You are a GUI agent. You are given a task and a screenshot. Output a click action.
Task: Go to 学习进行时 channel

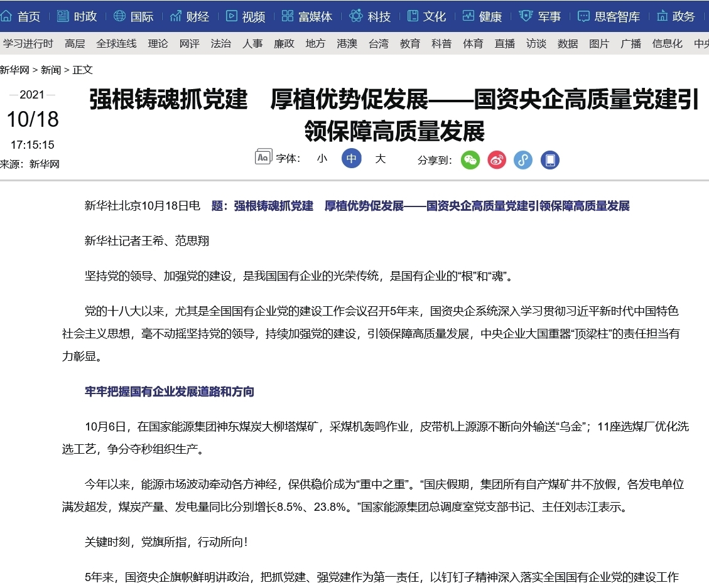click(x=28, y=43)
